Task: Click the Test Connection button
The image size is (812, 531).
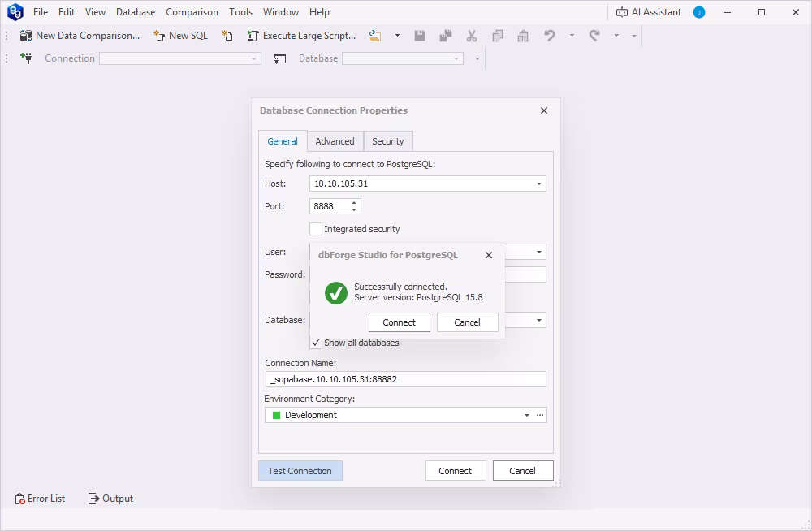Action: coord(300,471)
